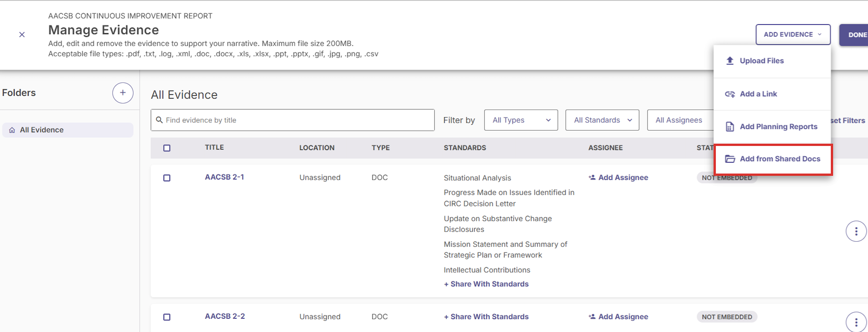Click Add Assignee for AACSB 2-2
868x332 pixels.
point(618,316)
